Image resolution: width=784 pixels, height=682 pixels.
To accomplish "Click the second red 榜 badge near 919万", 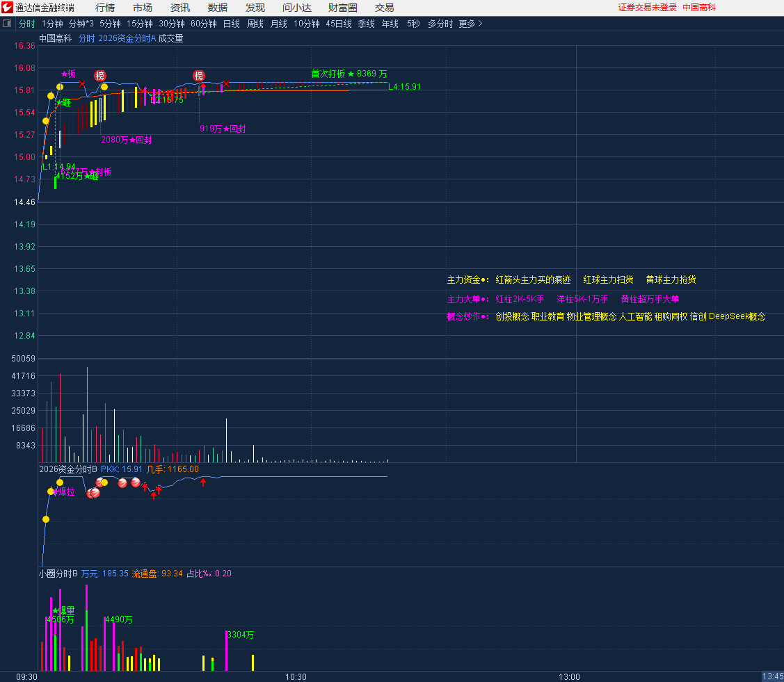I will coord(199,76).
